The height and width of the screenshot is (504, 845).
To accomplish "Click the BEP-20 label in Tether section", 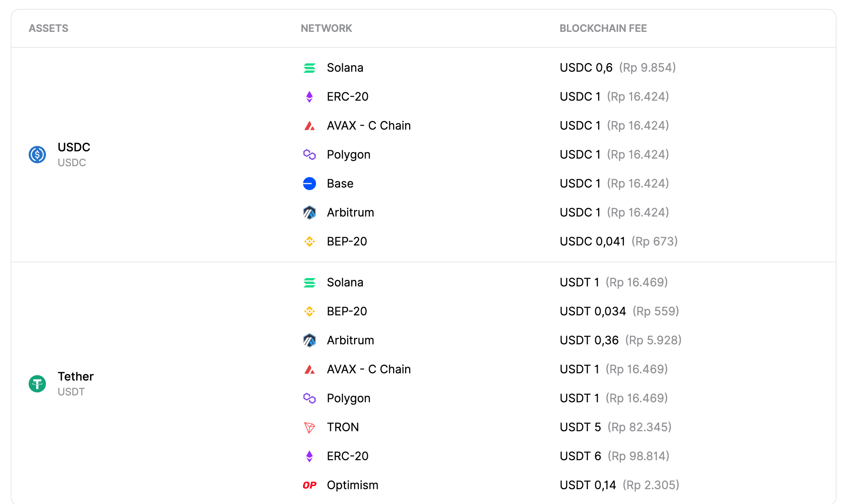I will pos(347,311).
